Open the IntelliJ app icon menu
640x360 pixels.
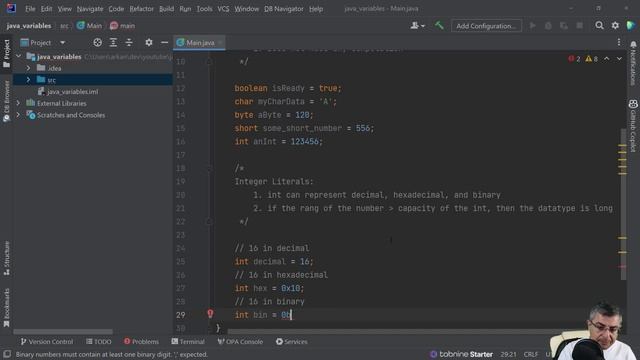click(11, 8)
